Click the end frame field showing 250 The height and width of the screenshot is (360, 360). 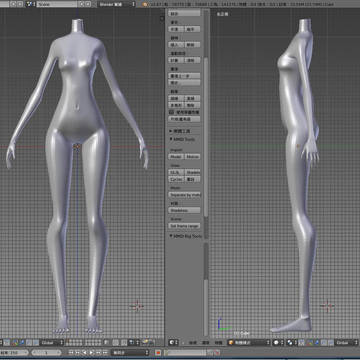click(14, 352)
